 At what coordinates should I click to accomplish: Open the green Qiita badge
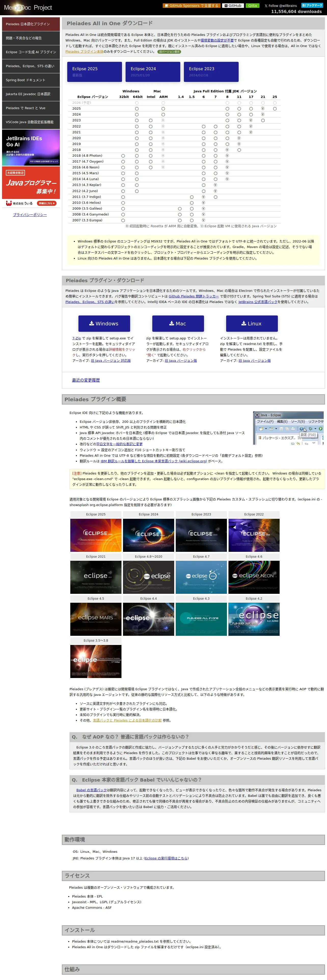[253, 6]
